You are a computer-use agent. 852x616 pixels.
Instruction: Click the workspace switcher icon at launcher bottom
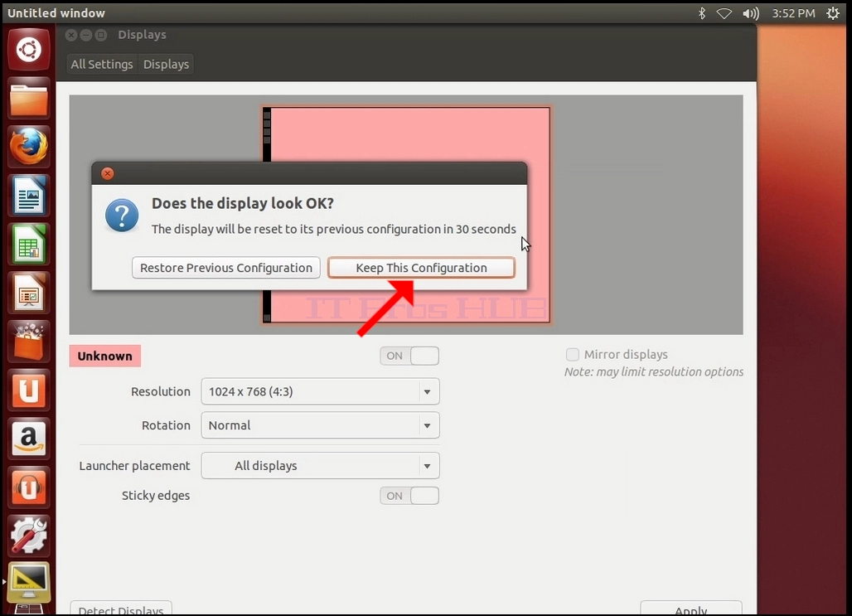29,610
